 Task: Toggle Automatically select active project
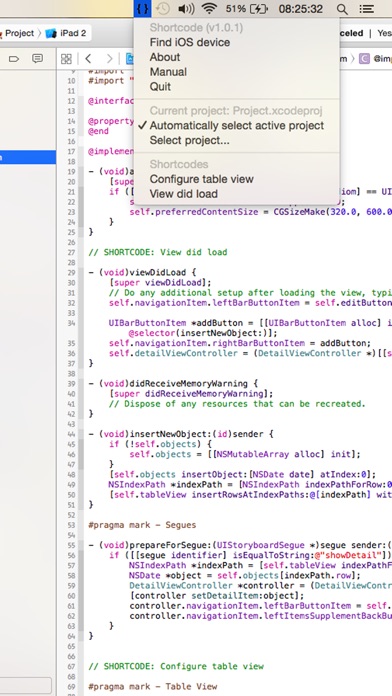[237, 126]
